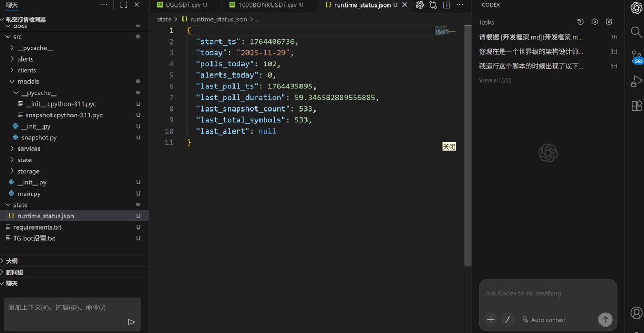644x333 pixels.
Task: Click the plus button in Codex input
Action: 491,320
